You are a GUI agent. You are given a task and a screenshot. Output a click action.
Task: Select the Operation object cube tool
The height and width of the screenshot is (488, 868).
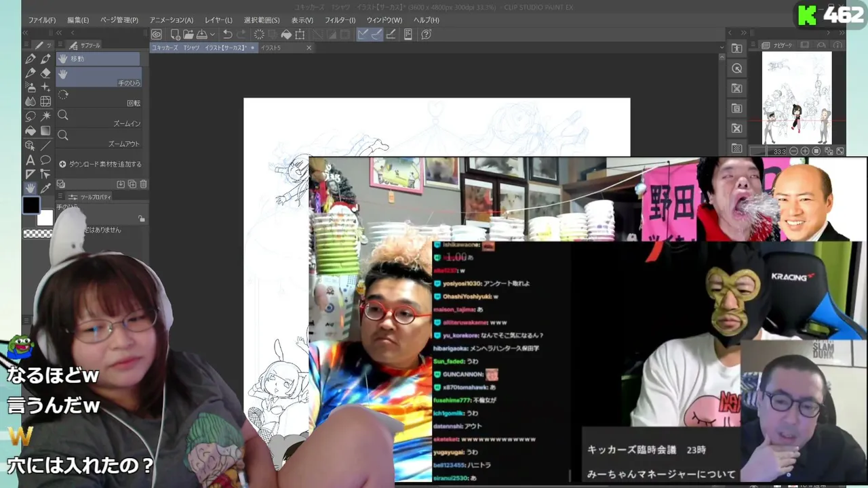pos(31,146)
